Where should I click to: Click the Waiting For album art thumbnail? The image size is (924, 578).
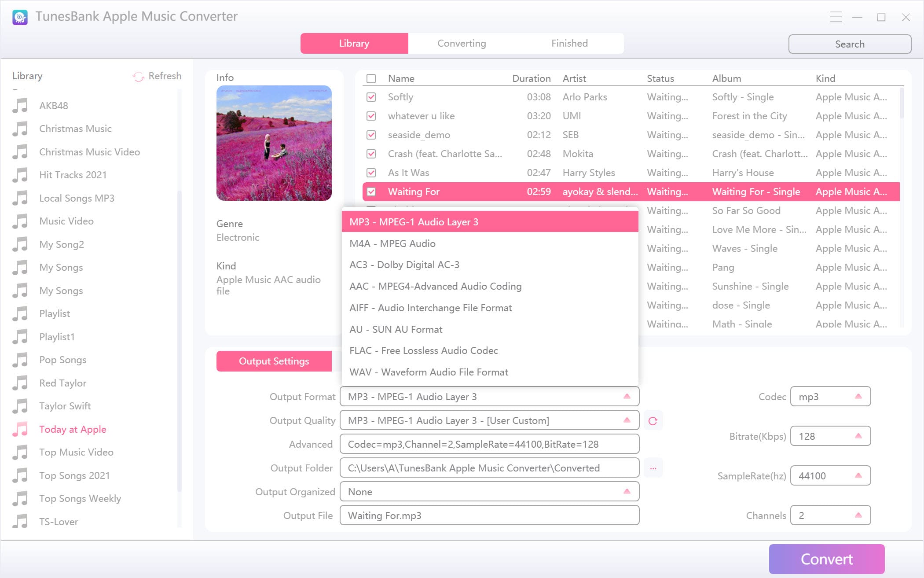[274, 143]
